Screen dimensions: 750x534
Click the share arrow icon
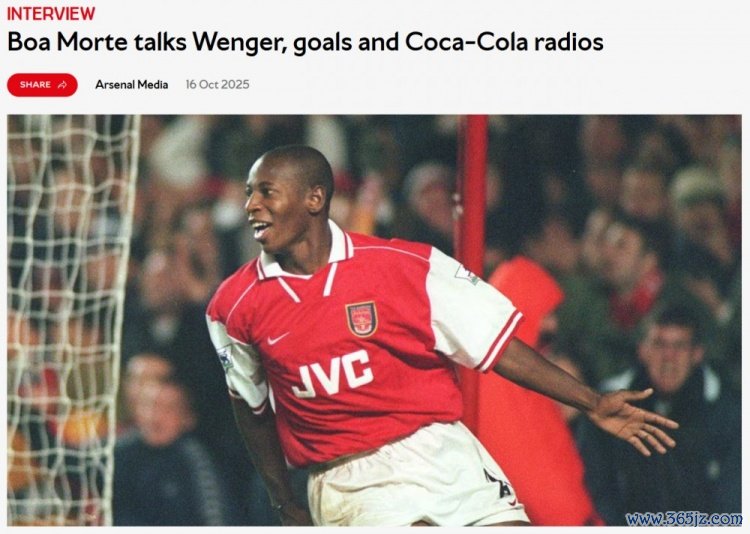pos(62,85)
